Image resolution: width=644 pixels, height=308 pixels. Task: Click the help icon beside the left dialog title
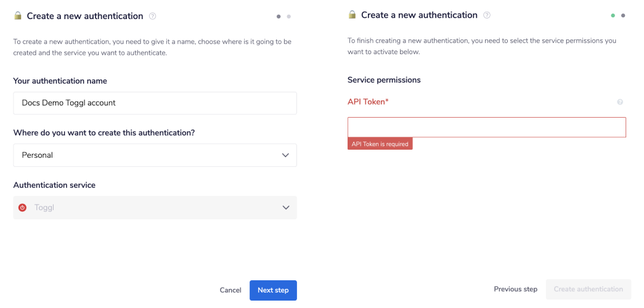click(x=153, y=16)
